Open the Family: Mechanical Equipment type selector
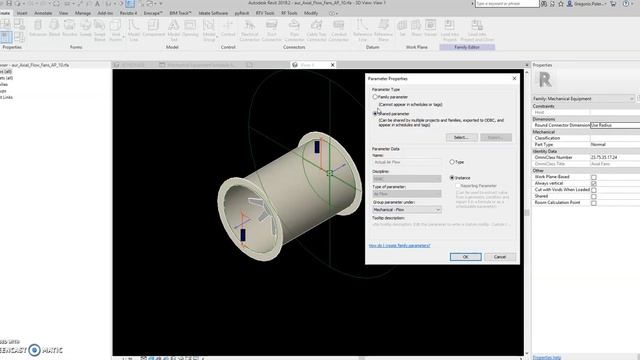This screenshot has width=640, height=360. coord(583,99)
